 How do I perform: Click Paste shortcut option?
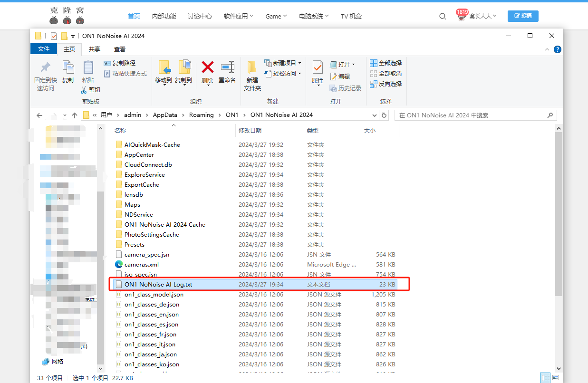(125, 73)
